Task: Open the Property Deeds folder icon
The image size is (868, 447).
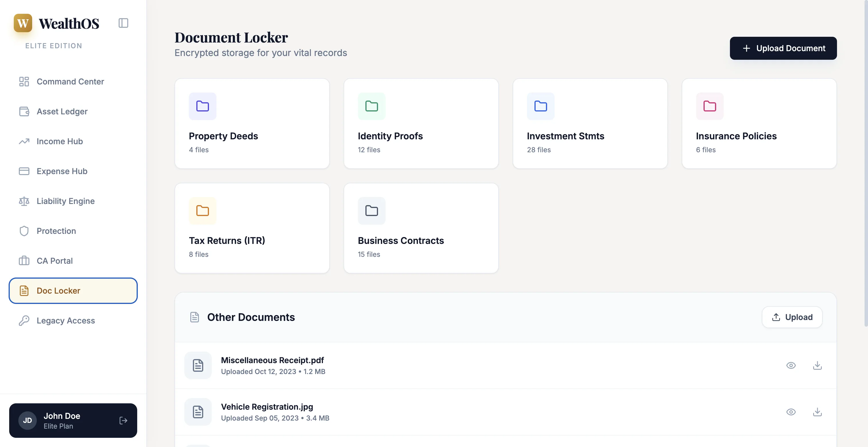Action: tap(203, 106)
